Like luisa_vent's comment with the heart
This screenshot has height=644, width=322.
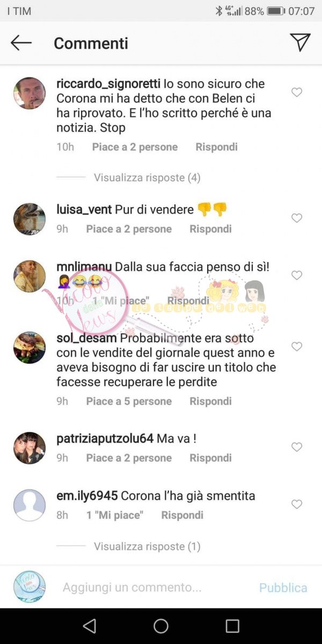[297, 218]
